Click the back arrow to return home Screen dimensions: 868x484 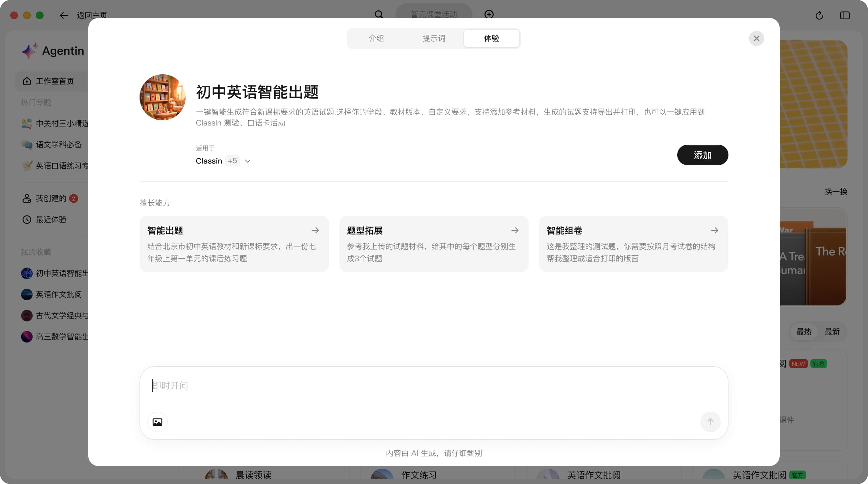click(64, 15)
